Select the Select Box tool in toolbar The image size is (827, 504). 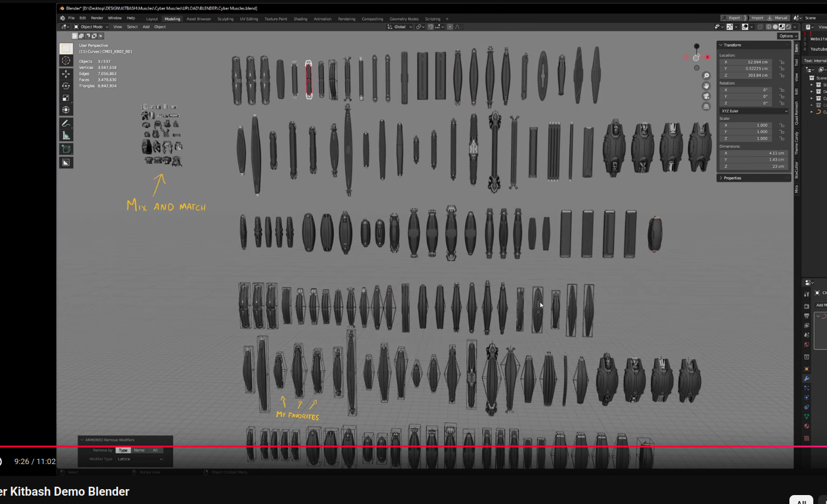coord(66,49)
